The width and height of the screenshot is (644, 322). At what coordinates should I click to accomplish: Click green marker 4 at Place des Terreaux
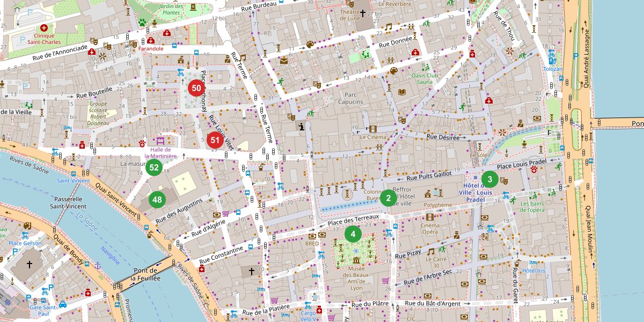pos(353,235)
